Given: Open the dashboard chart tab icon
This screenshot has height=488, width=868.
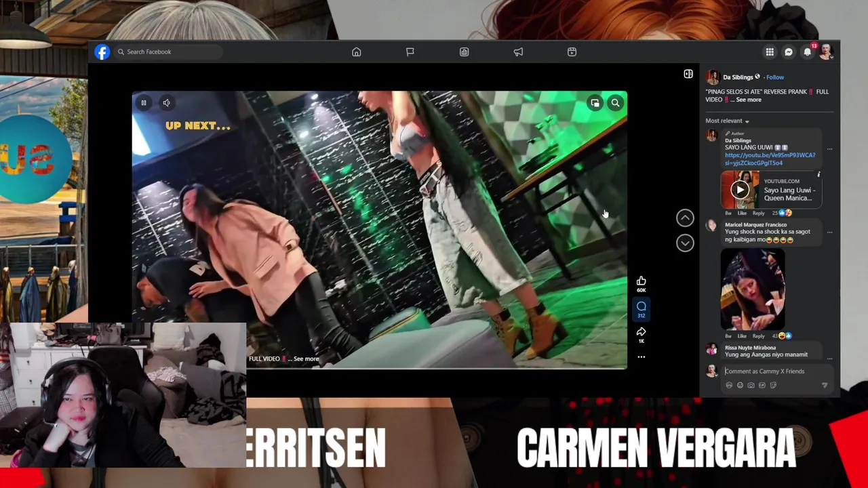Looking at the screenshot, I should pyautogui.click(x=464, y=52).
